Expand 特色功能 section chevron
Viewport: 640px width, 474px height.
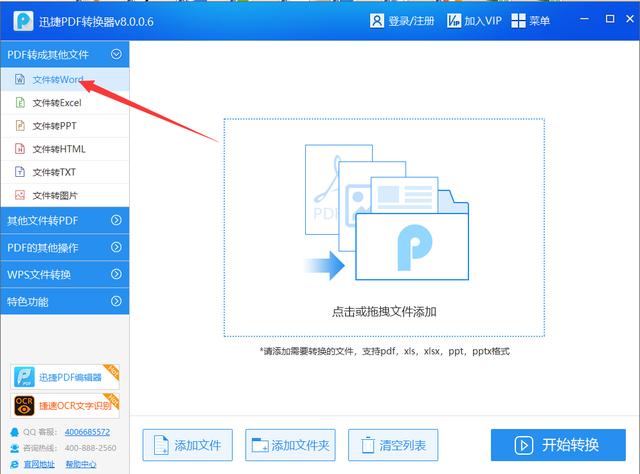(116, 301)
